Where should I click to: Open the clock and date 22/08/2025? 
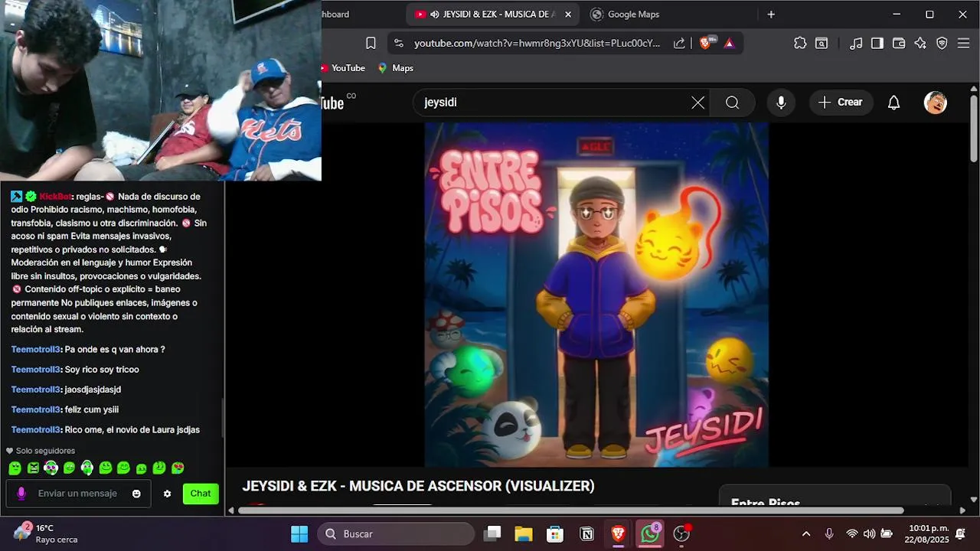click(x=927, y=533)
